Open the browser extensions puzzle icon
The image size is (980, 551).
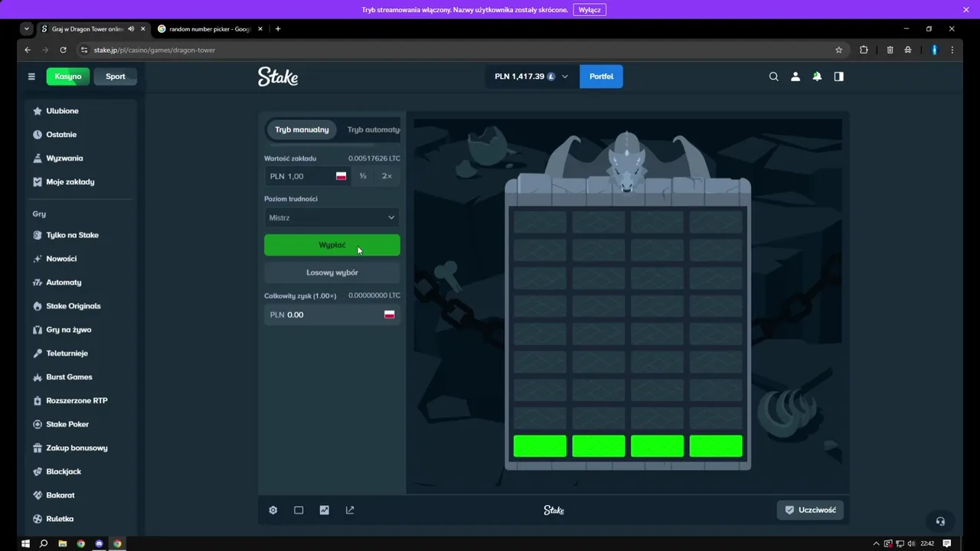tap(864, 50)
